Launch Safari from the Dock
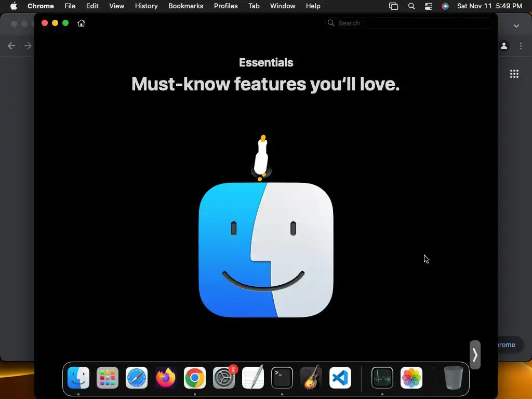This screenshot has height=399, width=532. point(137,378)
